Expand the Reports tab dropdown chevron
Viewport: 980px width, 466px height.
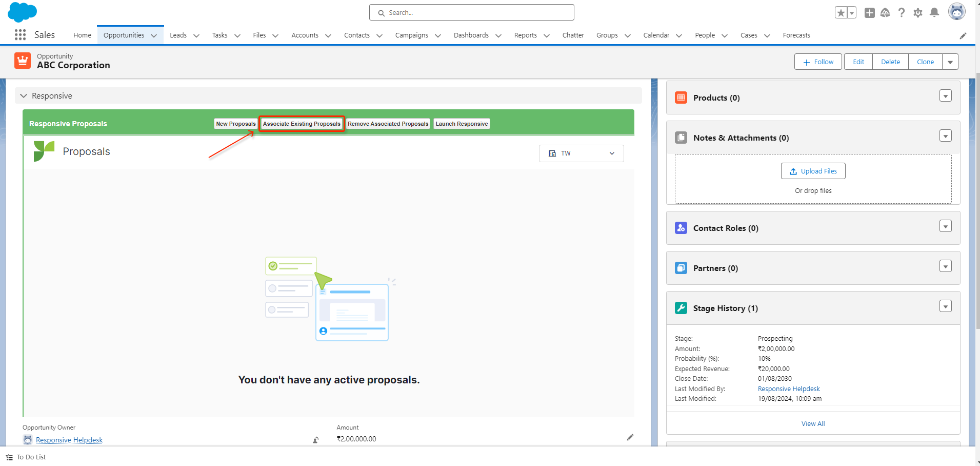[x=547, y=36]
